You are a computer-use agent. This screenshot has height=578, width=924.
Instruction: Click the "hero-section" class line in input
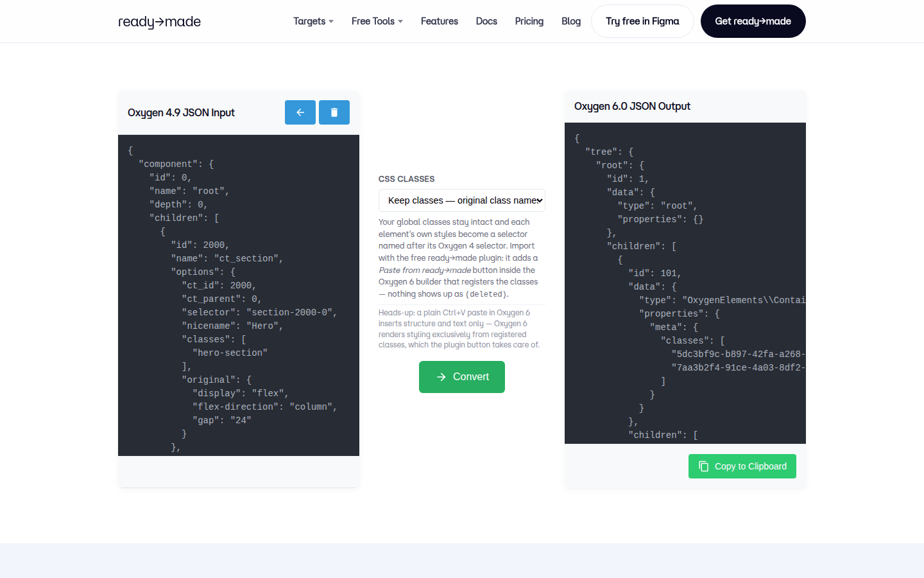click(230, 353)
